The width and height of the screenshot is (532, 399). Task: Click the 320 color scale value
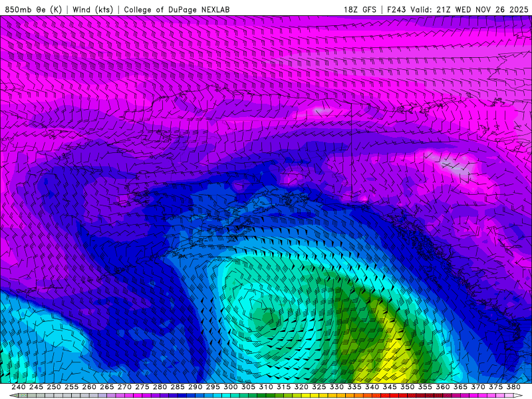[301, 387]
